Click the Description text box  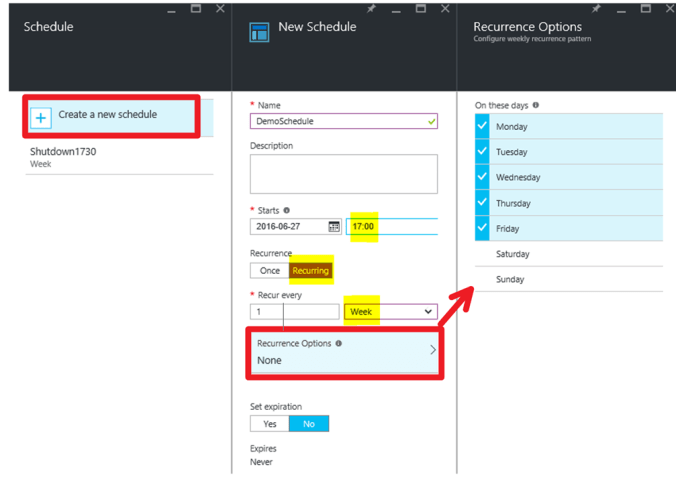tap(343, 174)
